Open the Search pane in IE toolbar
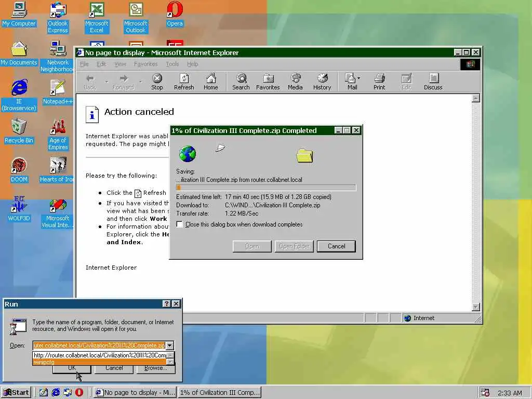Image resolution: width=532 pixels, height=399 pixels. point(241,82)
